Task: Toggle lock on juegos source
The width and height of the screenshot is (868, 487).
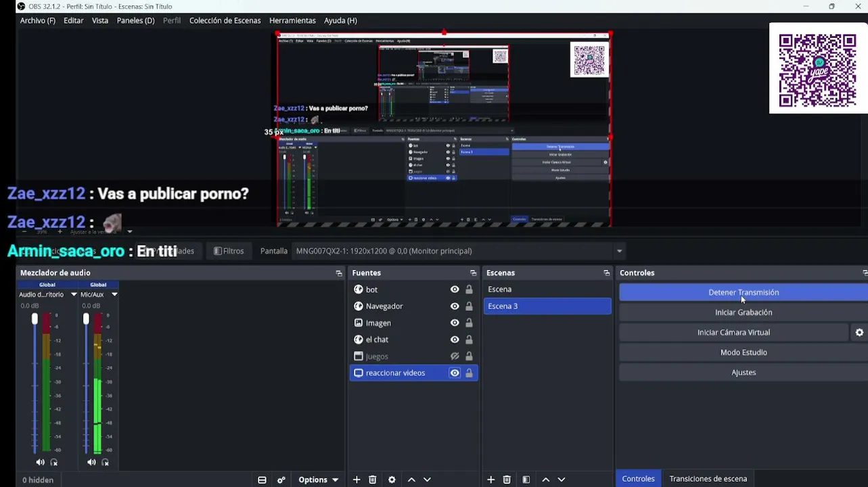Action: [469, 356]
